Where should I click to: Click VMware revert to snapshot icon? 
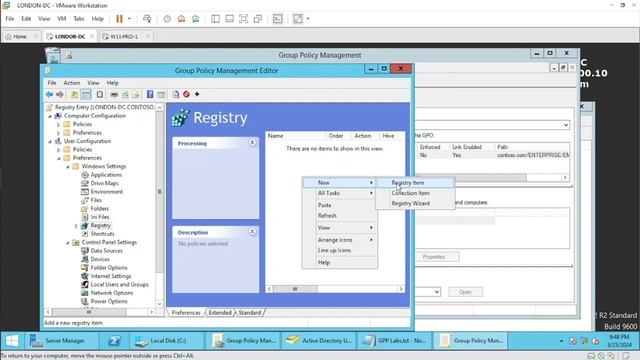181,19
